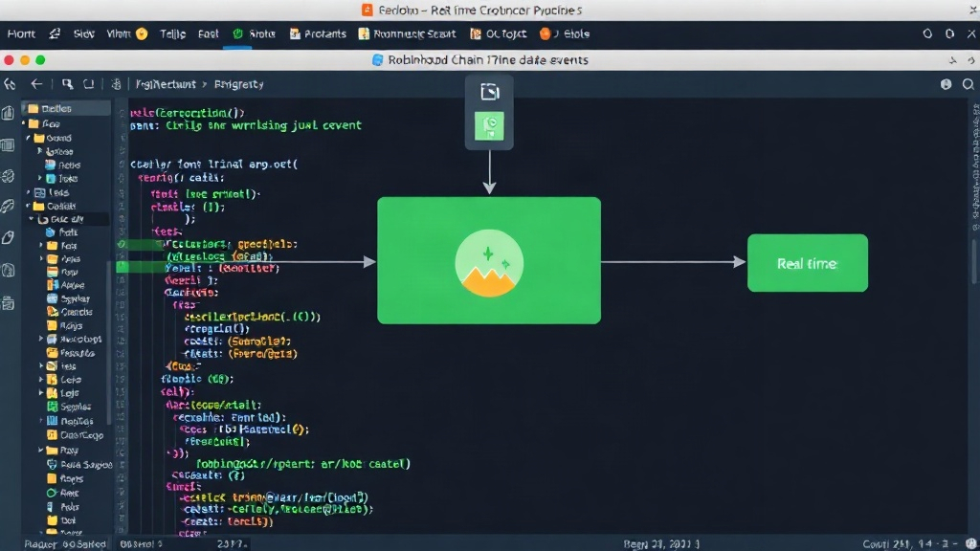Click the blue file icon before the Robinhoud Chain title

(x=377, y=60)
